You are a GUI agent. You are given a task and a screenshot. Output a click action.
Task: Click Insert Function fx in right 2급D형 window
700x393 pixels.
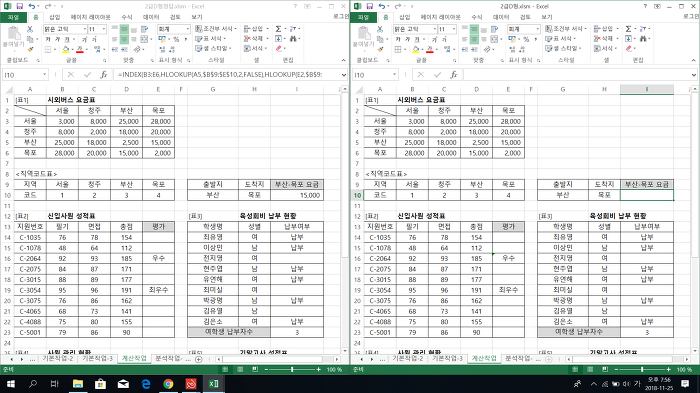(x=454, y=75)
